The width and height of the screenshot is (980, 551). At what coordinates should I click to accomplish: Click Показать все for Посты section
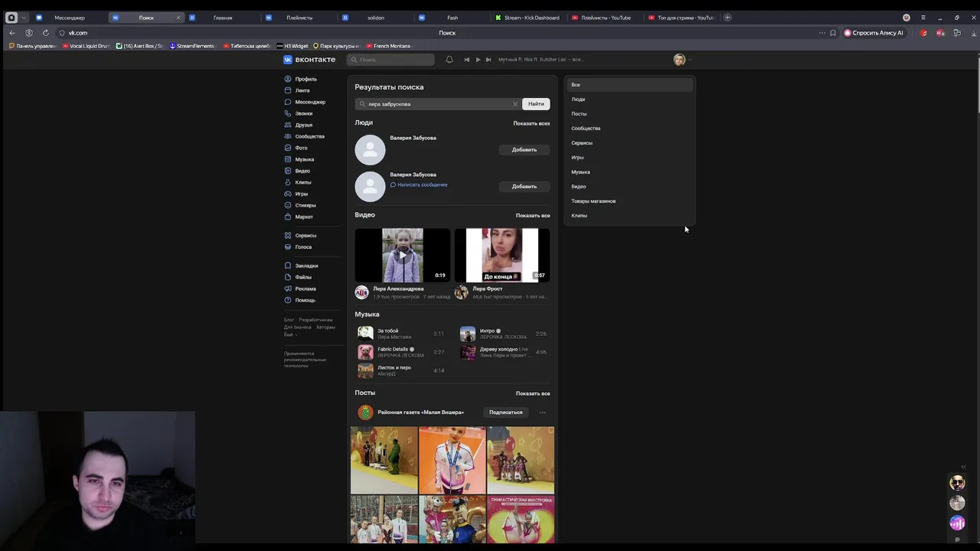(533, 393)
